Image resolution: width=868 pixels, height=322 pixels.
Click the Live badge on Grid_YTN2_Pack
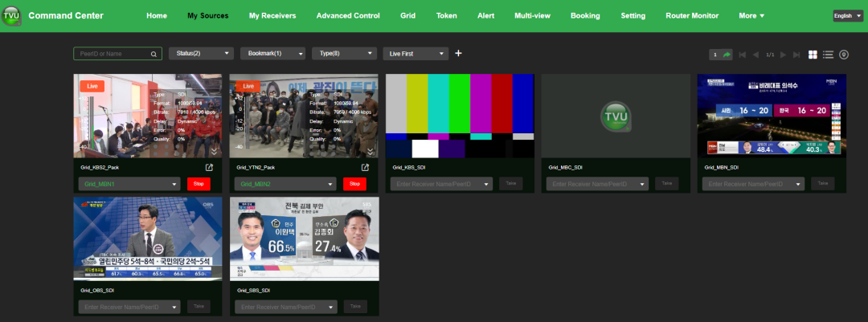click(x=248, y=86)
